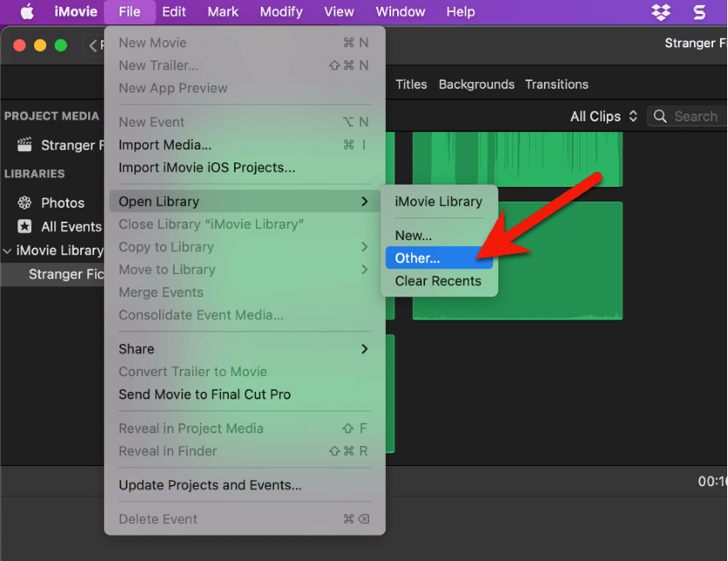Screen dimensions: 728x561
Task: Close the File menu in menu bar
Action: (x=129, y=11)
